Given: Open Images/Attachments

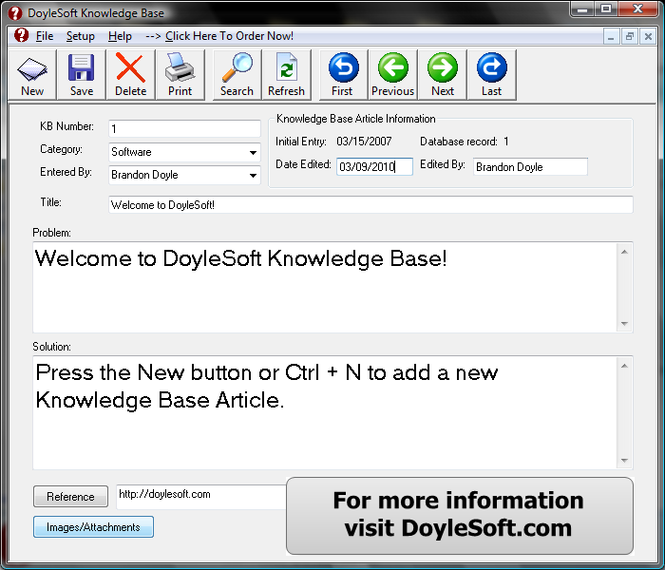Looking at the screenshot, I should (93, 527).
